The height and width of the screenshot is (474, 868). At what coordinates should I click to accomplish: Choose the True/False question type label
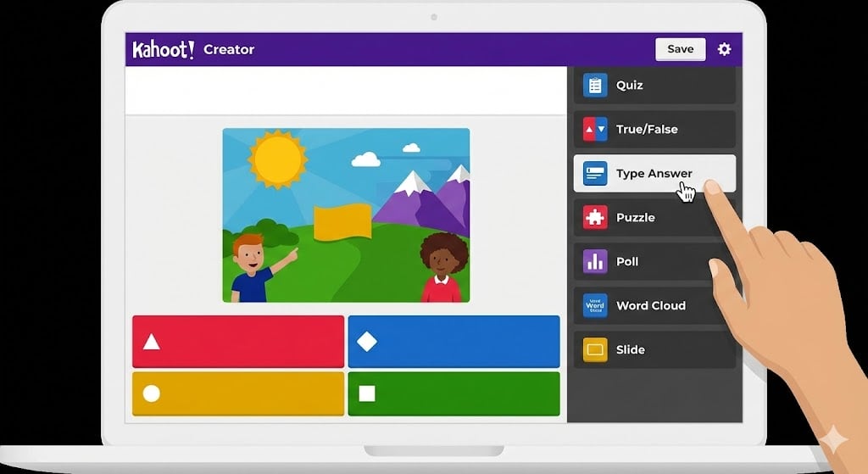click(x=647, y=130)
